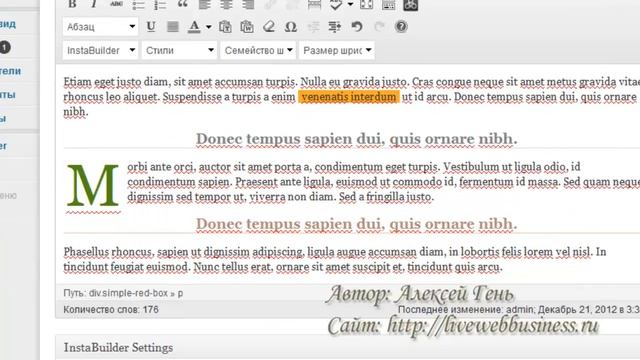Insert a special character (Omega)
Image resolution: width=640 pixels, height=360 pixels.
(x=291, y=27)
